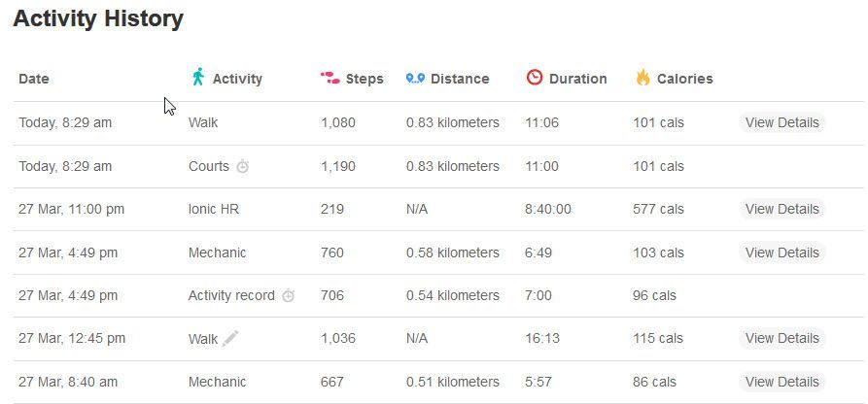Click the stopwatch icon beside Activity record

pos(288,295)
